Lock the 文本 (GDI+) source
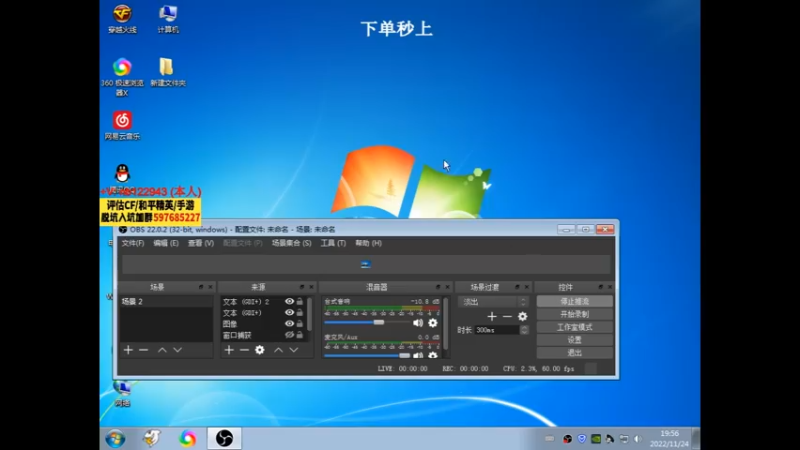Screen dimensions: 800x450 coord(300,313)
